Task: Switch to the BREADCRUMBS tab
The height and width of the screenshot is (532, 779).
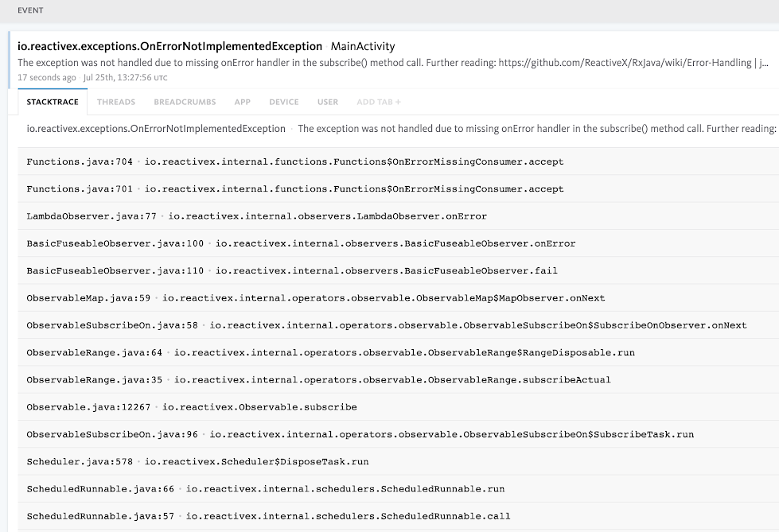Action: point(185,102)
